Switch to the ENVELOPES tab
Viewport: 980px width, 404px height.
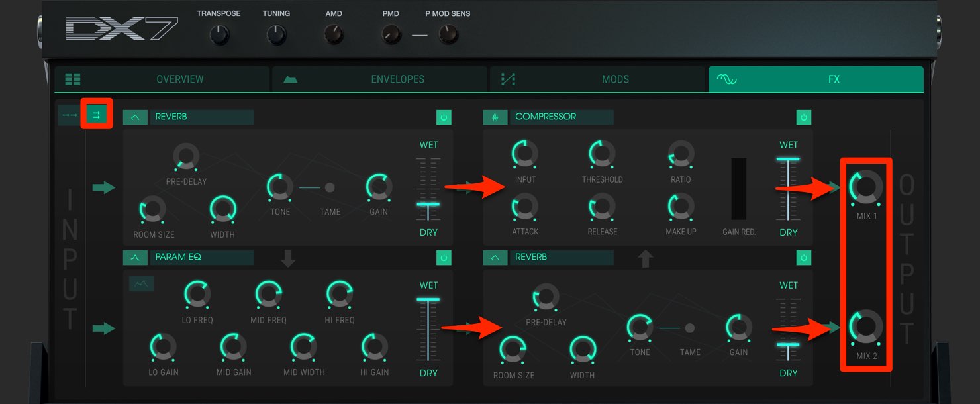coord(380,79)
